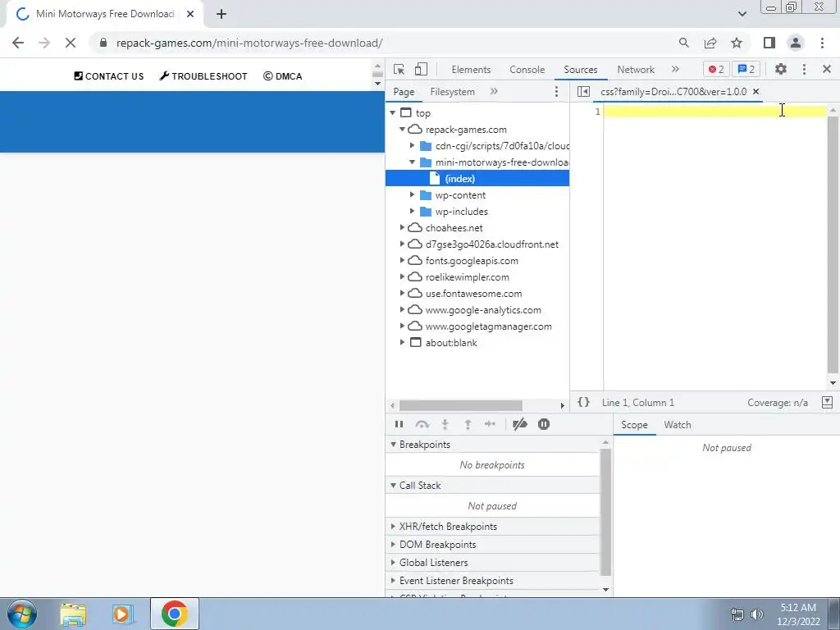Collapse the Call Stack section
Image resolution: width=840 pixels, height=630 pixels.
[x=492, y=486]
